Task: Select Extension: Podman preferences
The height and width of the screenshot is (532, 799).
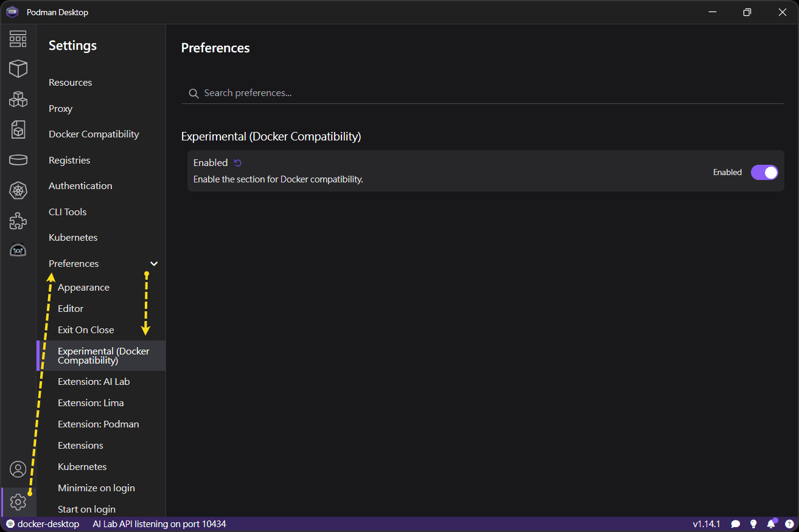Action: [98, 424]
